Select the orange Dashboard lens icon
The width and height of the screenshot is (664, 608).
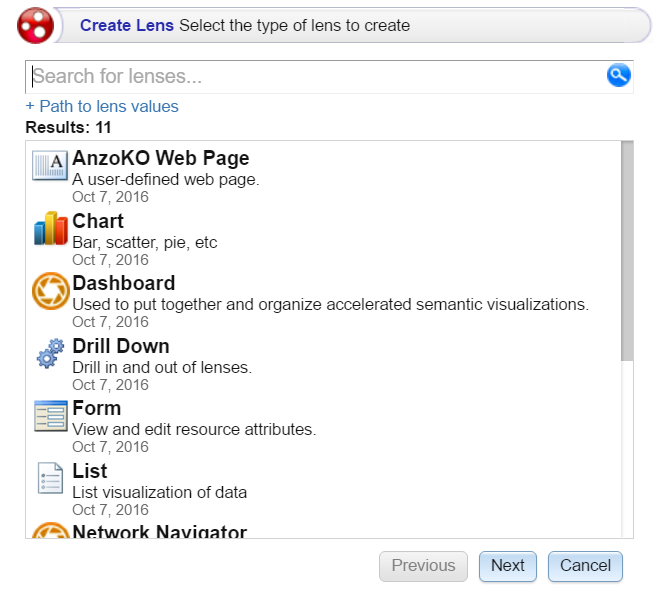[x=50, y=291]
